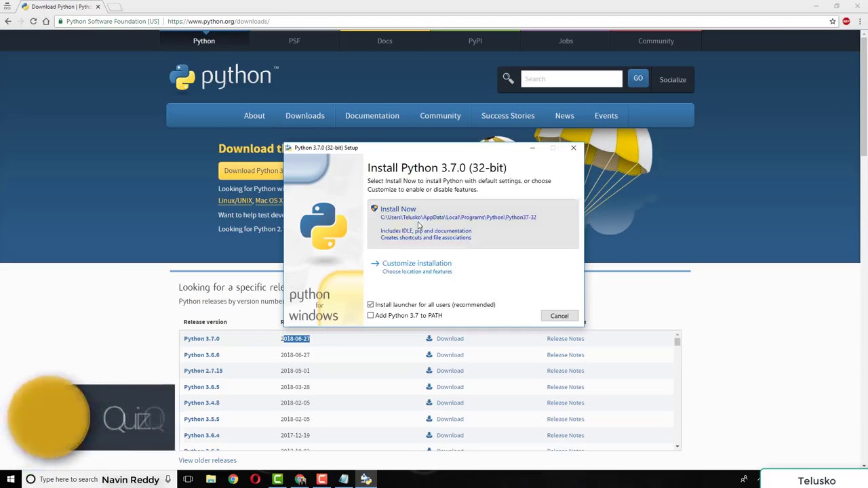The height and width of the screenshot is (488, 868).
Task: Open the Windows Start menu
Action: pyautogui.click(x=10, y=479)
